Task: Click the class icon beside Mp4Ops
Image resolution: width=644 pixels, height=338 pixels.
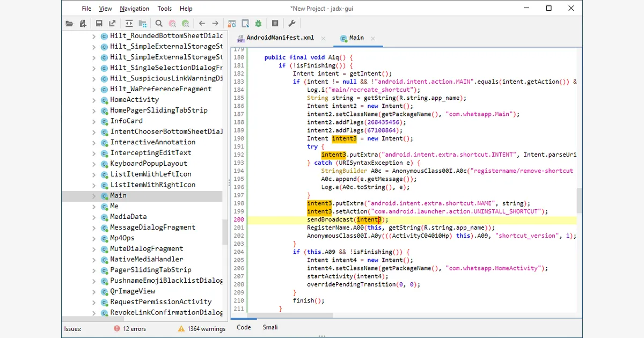Action: click(105, 238)
